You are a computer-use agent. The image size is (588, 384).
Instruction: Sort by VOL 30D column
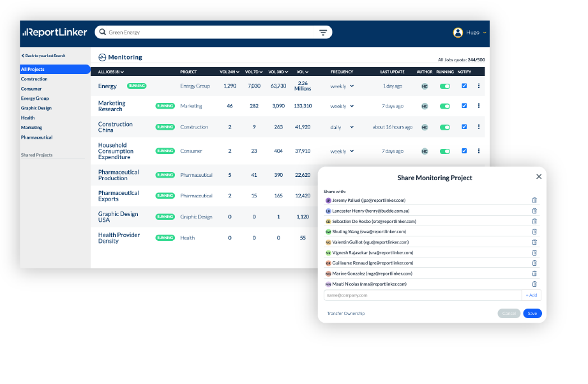(278, 72)
